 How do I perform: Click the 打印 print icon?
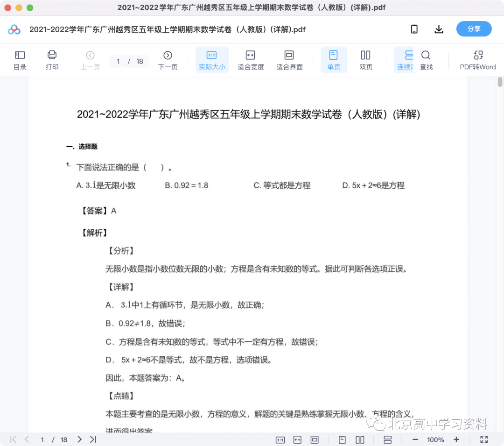coord(52,60)
